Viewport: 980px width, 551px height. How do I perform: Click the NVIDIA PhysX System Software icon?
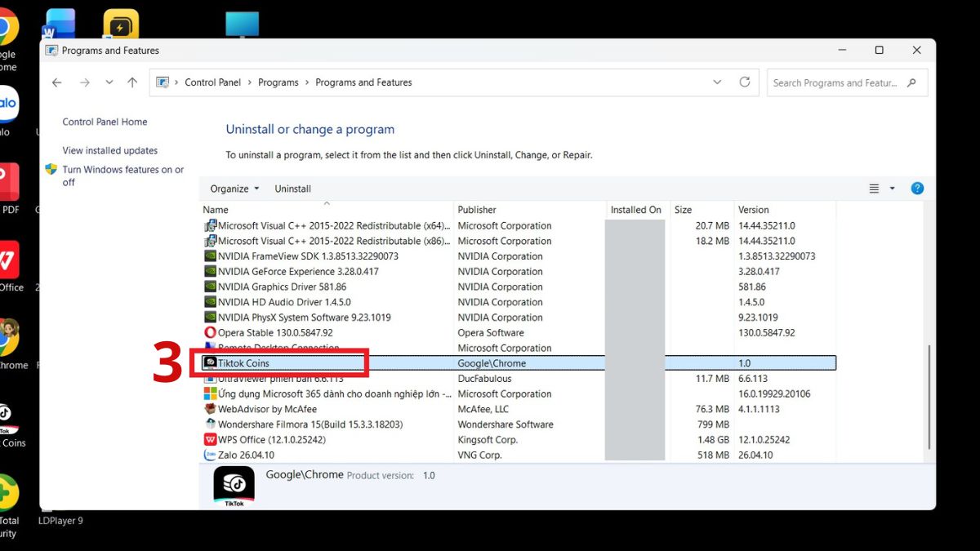click(x=210, y=318)
